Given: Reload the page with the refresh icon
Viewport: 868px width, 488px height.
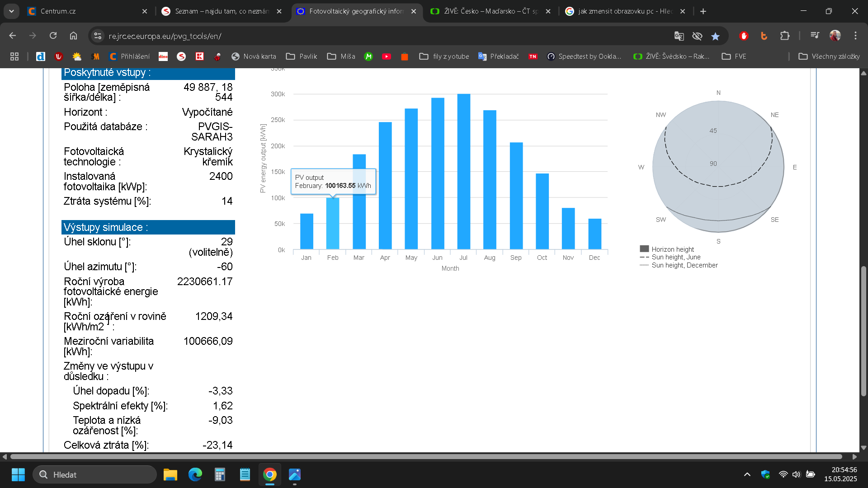Looking at the screenshot, I should pos(53,36).
